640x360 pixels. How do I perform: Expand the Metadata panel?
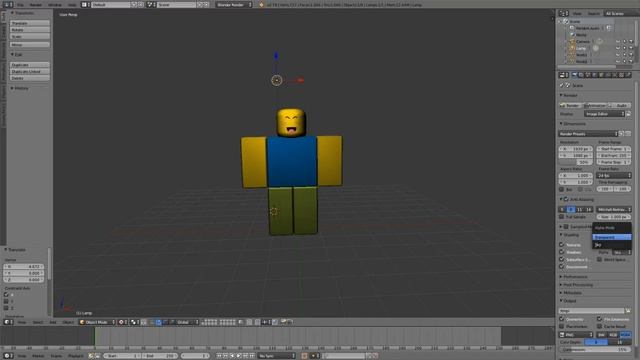pos(572,293)
